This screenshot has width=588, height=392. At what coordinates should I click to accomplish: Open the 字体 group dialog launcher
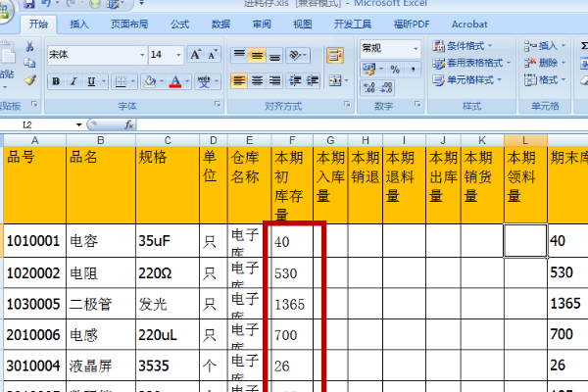click(218, 104)
